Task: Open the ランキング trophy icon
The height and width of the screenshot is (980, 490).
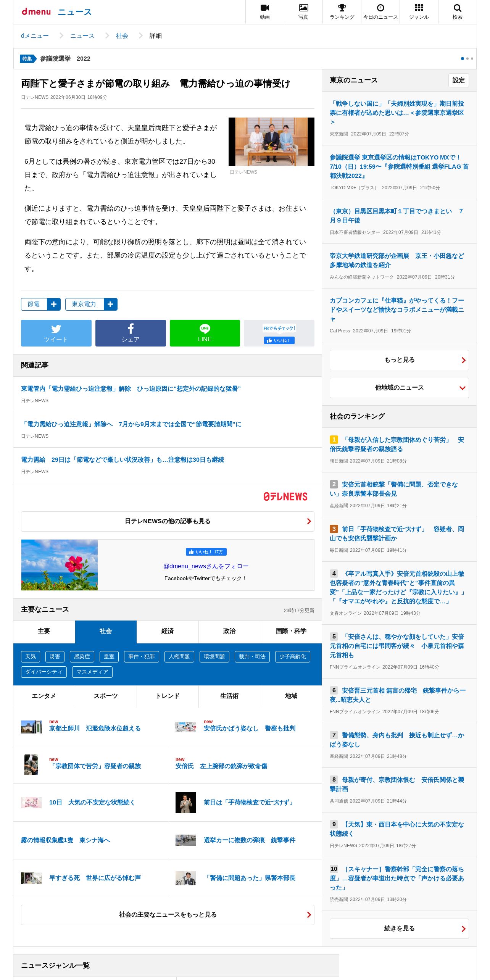Action: pos(342,12)
